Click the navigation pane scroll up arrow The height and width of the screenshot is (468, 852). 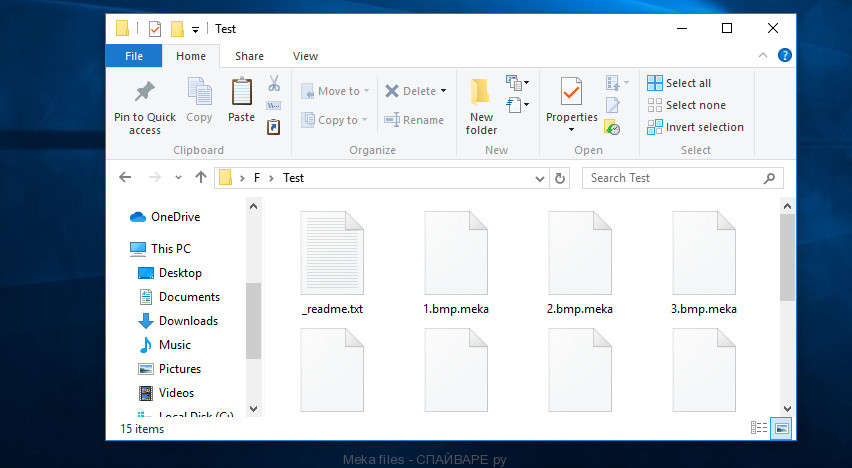(x=253, y=206)
